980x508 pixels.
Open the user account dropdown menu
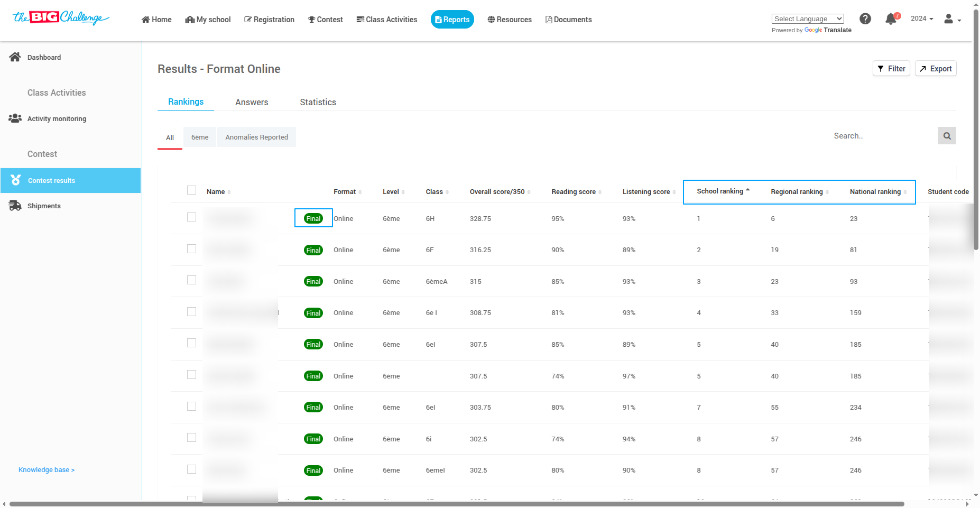952,20
